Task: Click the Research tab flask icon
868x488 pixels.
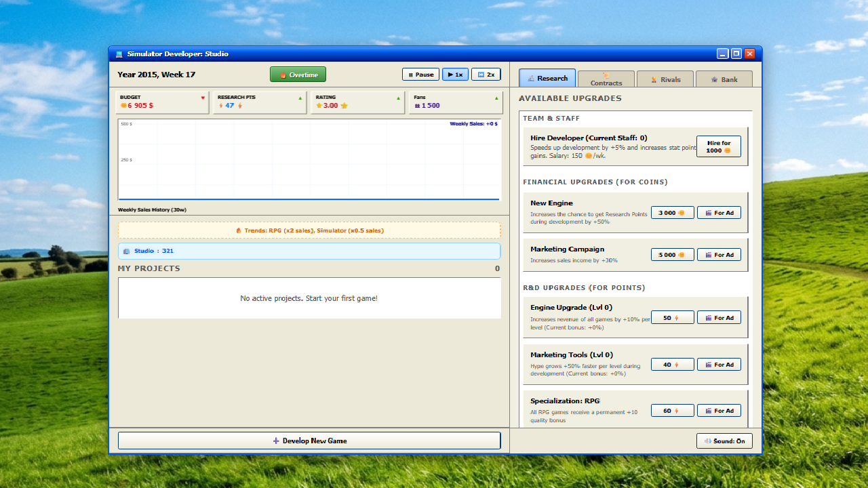Action: coord(531,79)
